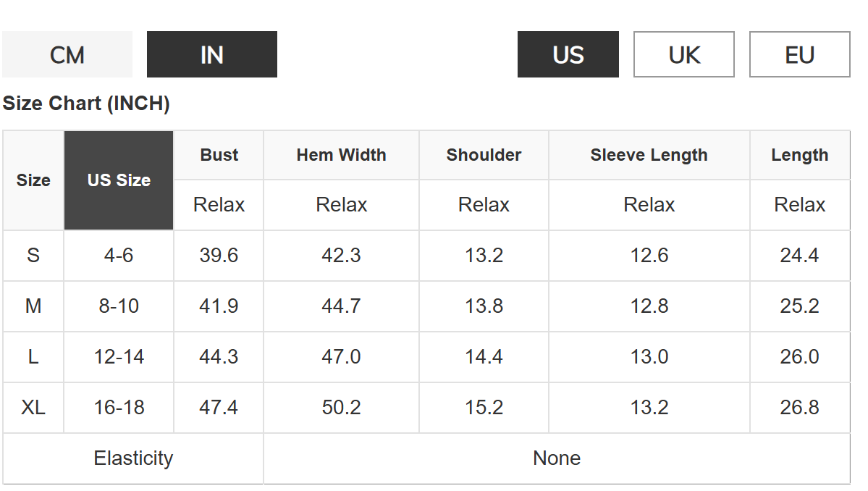Select the IN unit toggle
This screenshot has width=868, height=491.
click(212, 55)
